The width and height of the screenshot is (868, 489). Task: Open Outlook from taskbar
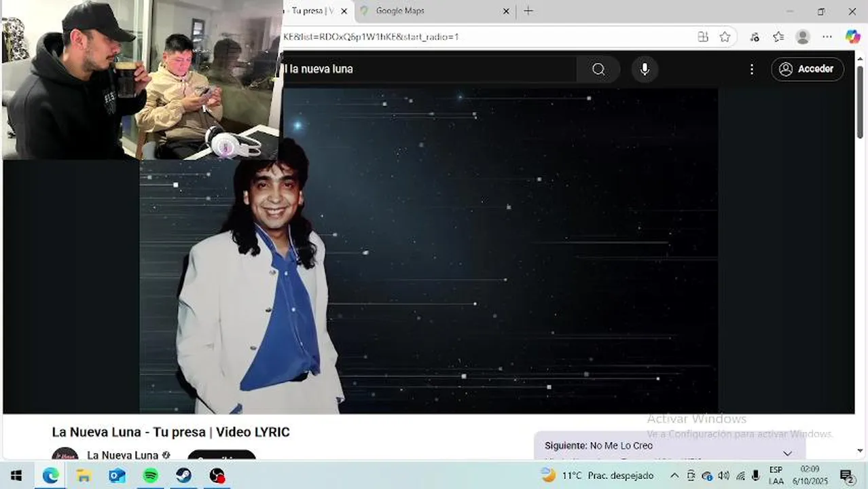coord(117,475)
